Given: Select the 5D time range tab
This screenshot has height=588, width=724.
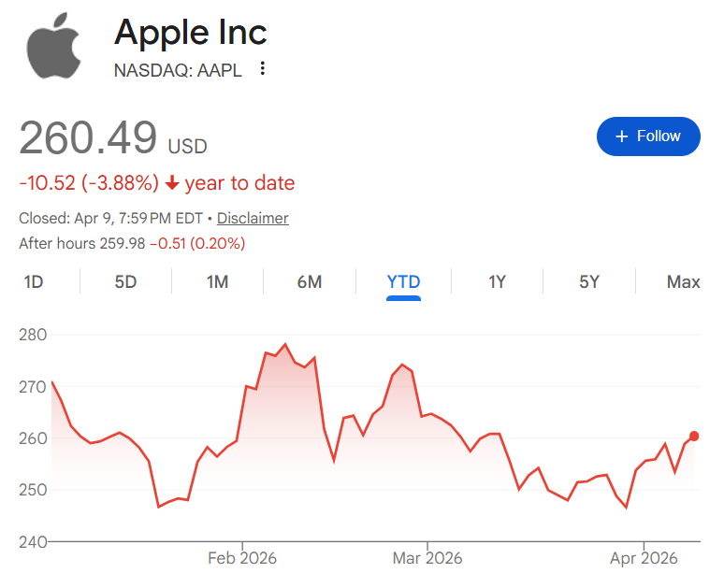Looking at the screenshot, I should tap(125, 281).
